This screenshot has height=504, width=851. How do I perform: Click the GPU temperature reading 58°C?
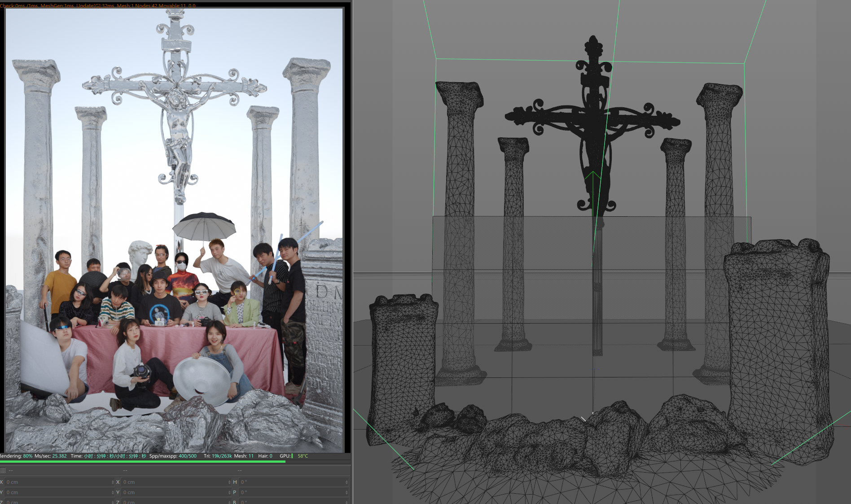(x=303, y=456)
